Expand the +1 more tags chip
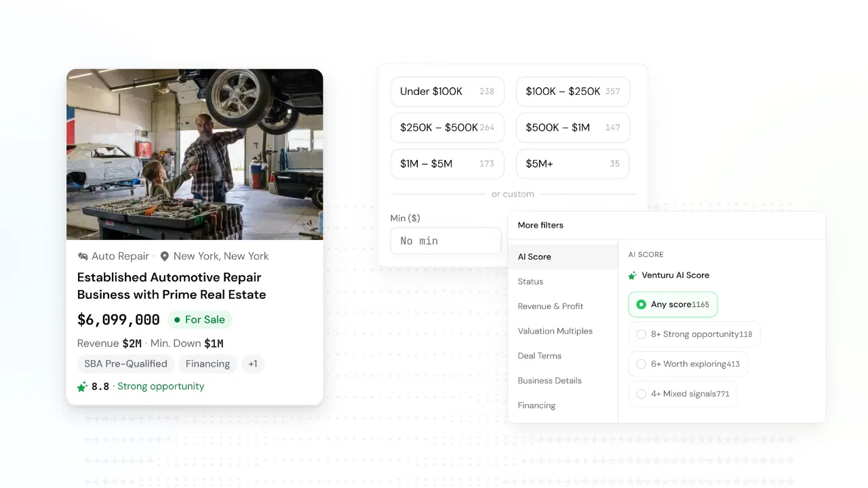 253,364
